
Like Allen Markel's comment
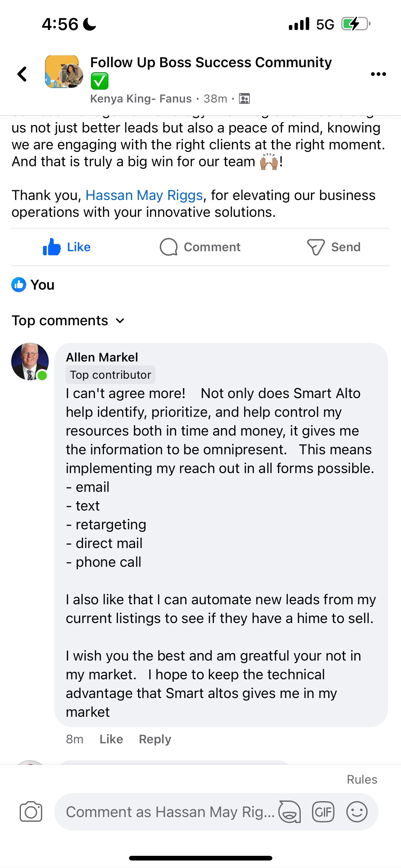111,739
